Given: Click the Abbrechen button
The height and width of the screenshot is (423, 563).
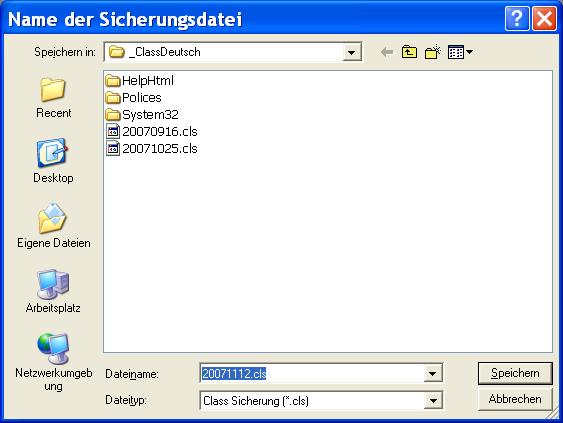Looking at the screenshot, I should coord(515,399).
